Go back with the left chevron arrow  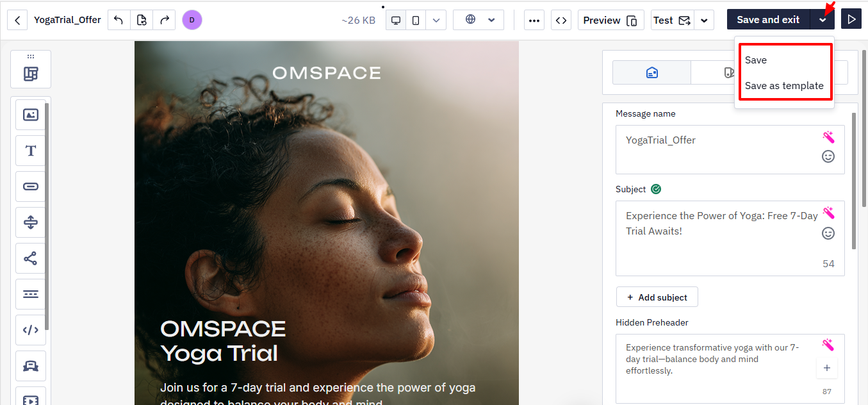coord(17,20)
